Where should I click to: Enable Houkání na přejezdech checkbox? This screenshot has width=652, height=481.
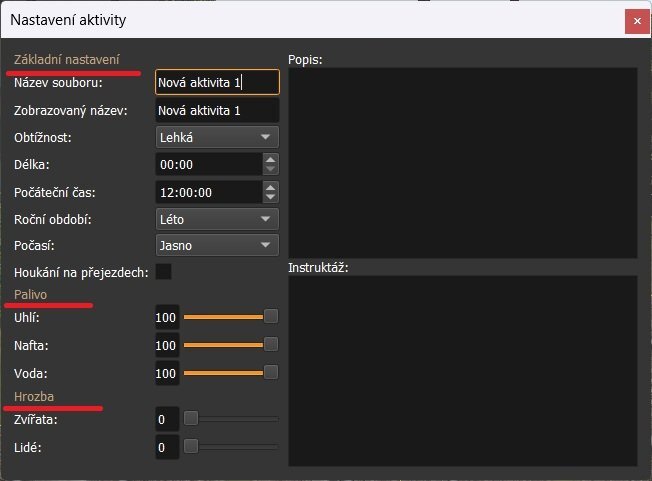pos(163,272)
